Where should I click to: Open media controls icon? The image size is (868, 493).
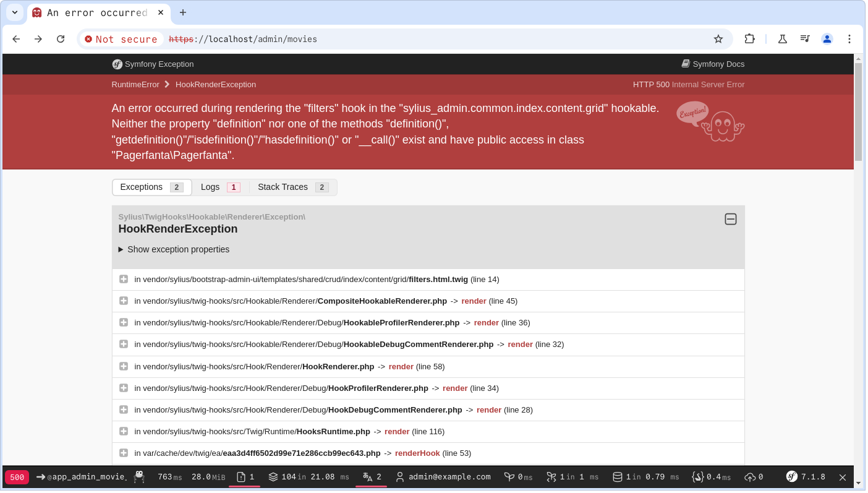coord(805,39)
